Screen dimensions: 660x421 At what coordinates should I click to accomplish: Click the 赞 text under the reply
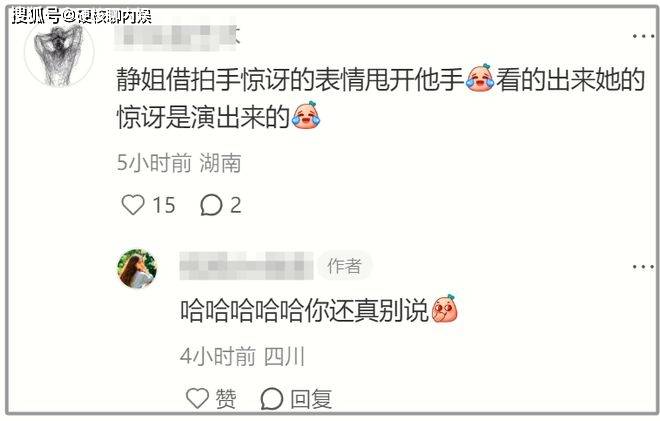(226, 398)
